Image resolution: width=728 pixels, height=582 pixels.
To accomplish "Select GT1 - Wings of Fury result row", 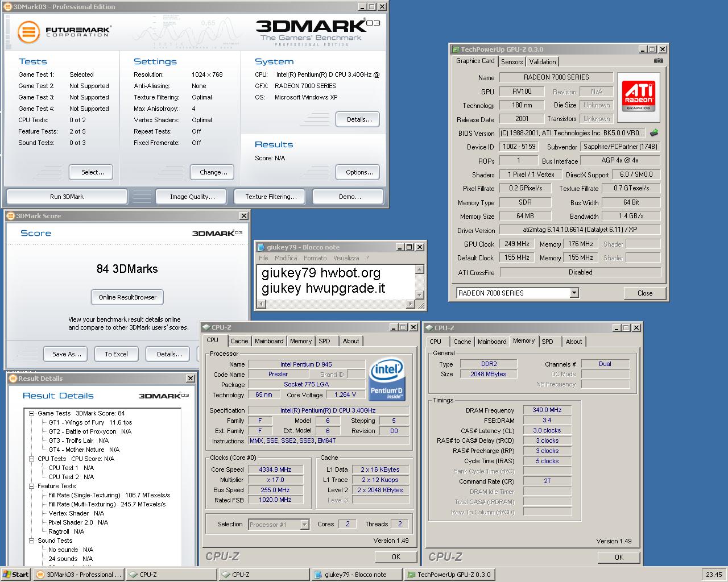I will tap(90, 422).
